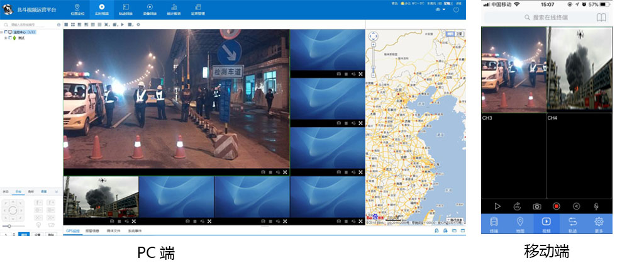This screenshot has height=275, width=644.
Task: Open video toolbar gear settings
Action: (x=138, y=25)
